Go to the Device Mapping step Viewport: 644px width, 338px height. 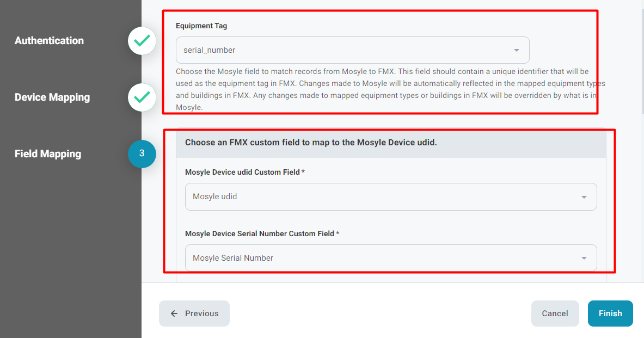(x=52, y=97)
